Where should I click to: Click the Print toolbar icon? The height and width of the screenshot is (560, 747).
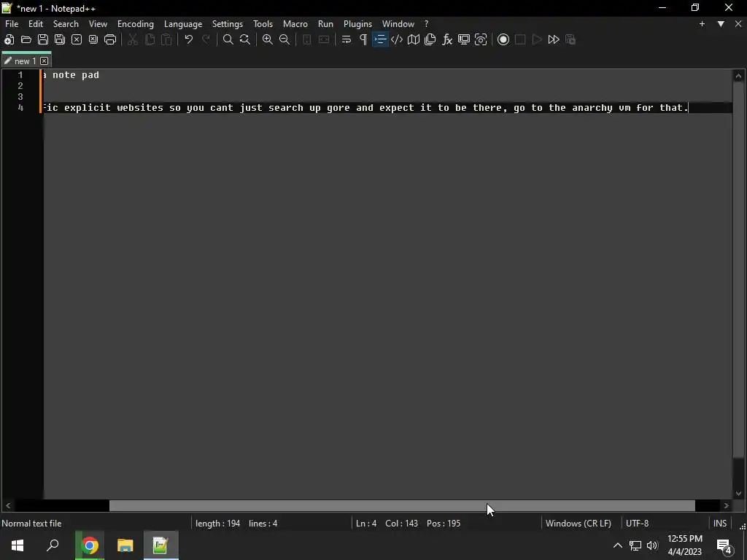pyautogui.click(x=110, y=39)
